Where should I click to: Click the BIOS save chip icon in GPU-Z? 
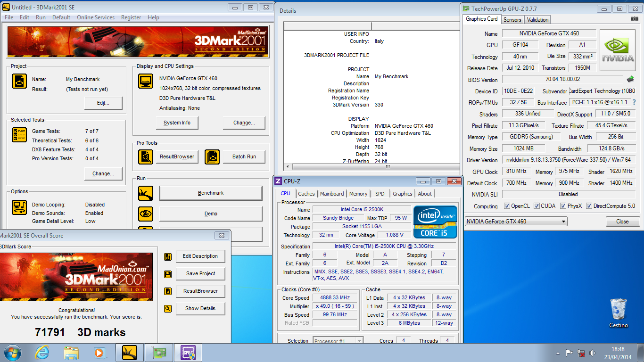[630, 79]
